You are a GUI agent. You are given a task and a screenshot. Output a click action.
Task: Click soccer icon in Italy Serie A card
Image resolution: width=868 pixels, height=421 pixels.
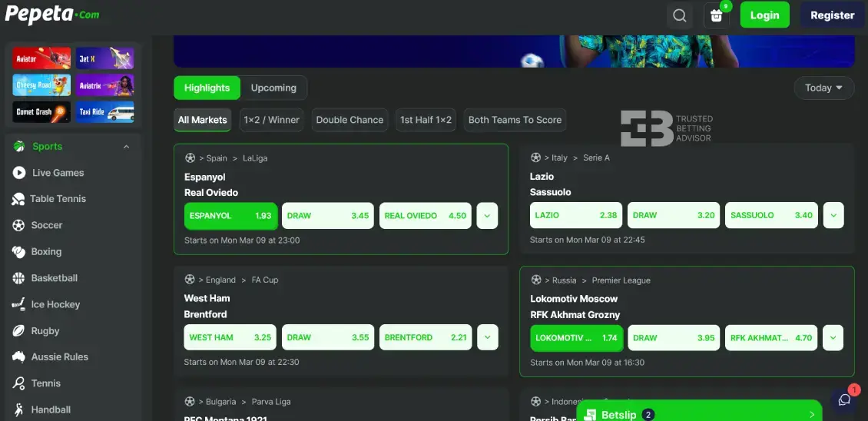tap(535, 157)
